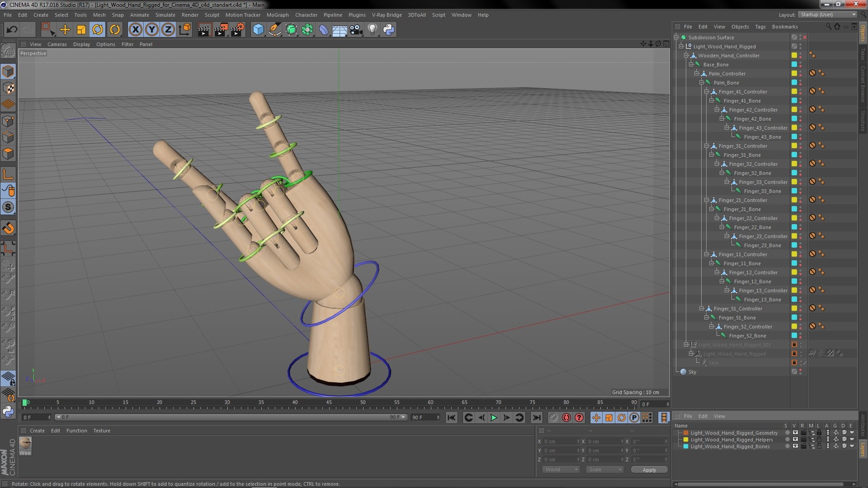This screenshot has height=488, width=868.
Task: Open viewport Cameras menu
Action: [x=57, y=44]
